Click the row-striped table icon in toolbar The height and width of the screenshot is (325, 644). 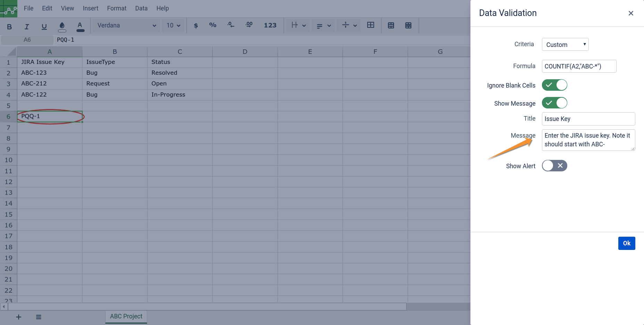[391, 25]
